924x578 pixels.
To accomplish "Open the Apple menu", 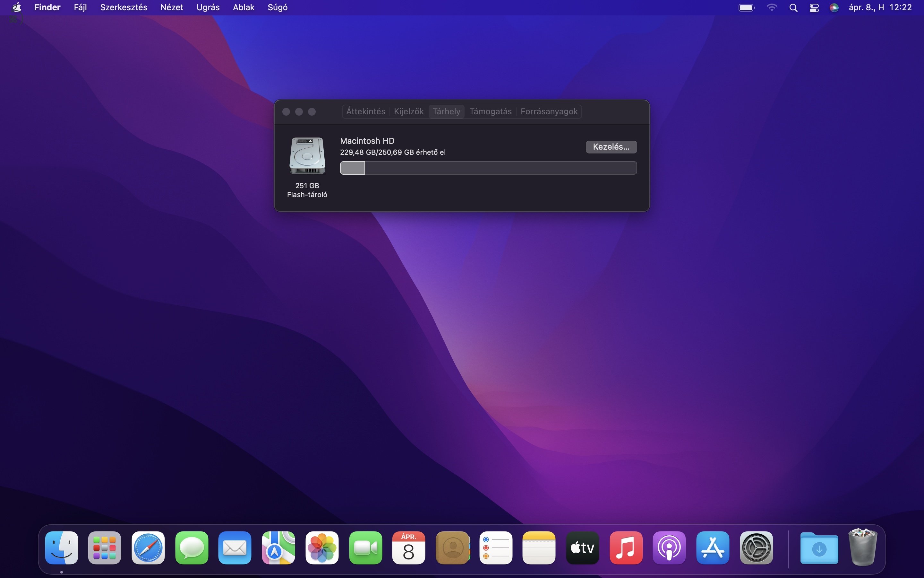I will [x=16, y=7].
